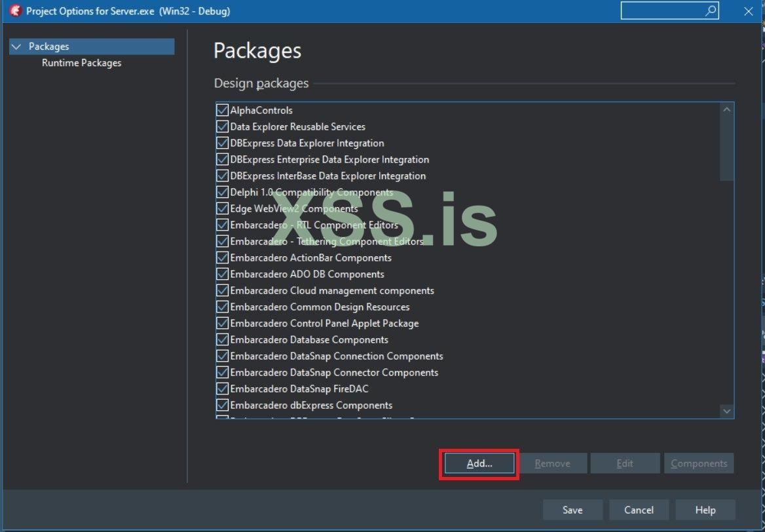Uncheck Embarcadero ActionBar Components checkbox

(222, 257)
